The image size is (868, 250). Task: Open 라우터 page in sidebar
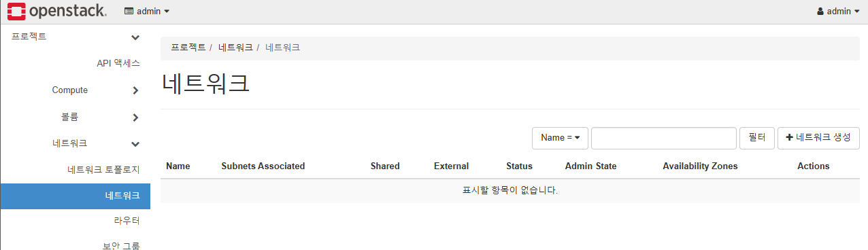[x=127, y=221]
